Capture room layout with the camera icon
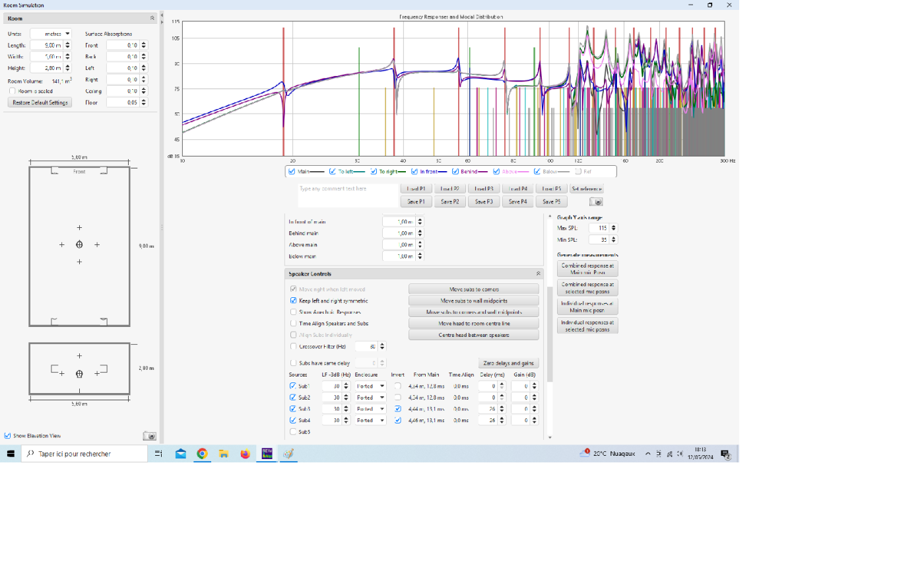This screenshot has width=924, height=578. click(150, 436)
